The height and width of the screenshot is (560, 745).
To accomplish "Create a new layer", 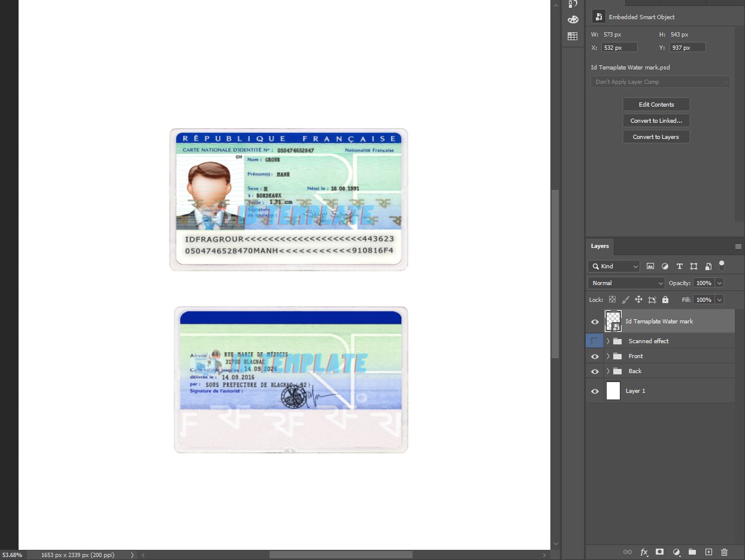I will tap(708, 552).
